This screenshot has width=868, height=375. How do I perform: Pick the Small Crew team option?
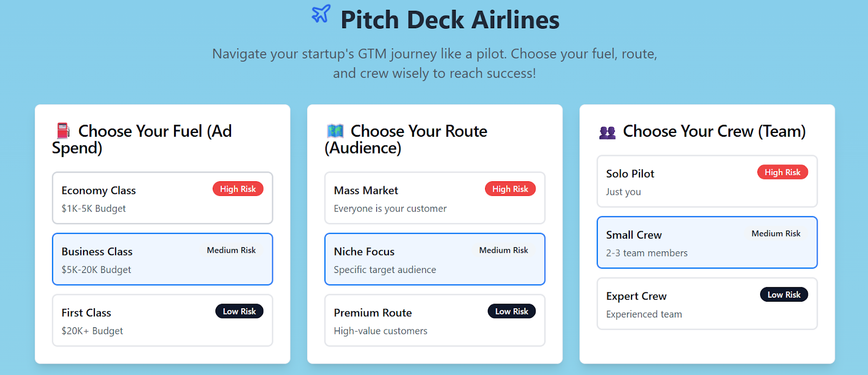click(707, 243)
